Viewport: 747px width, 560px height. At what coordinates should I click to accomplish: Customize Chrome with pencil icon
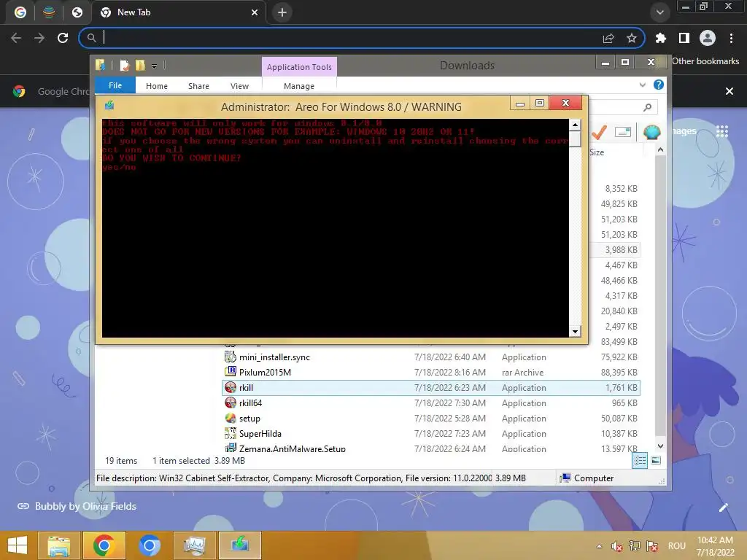[x=723, y=507]
